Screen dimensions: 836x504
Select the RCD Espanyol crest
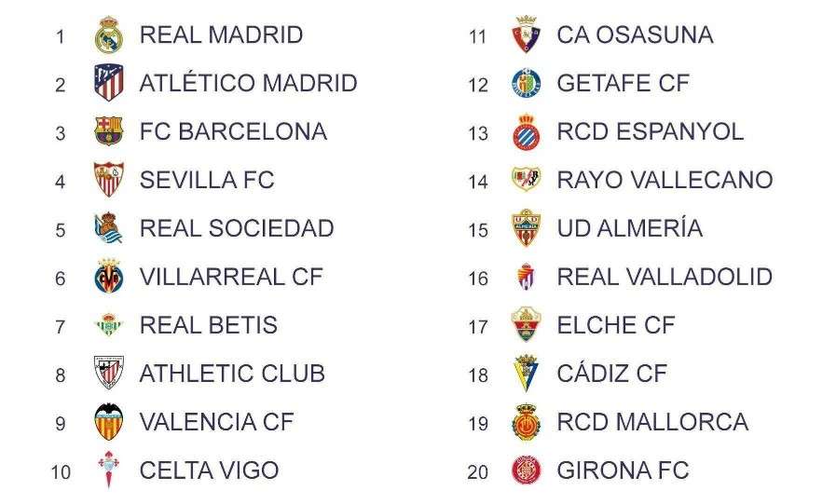pos(526,132)
